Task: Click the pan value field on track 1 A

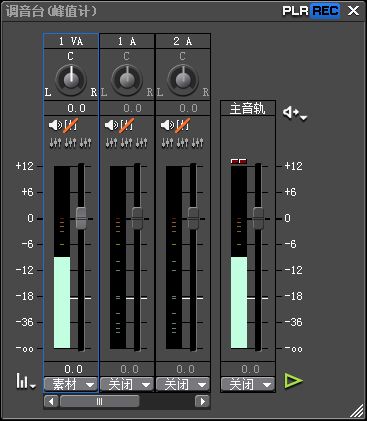Action: (127, 108)
